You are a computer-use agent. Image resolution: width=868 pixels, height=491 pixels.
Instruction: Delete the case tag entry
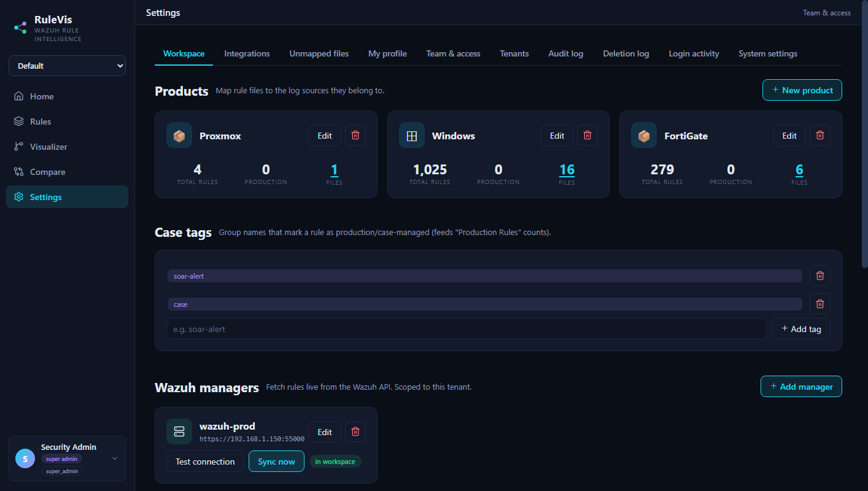820,304
